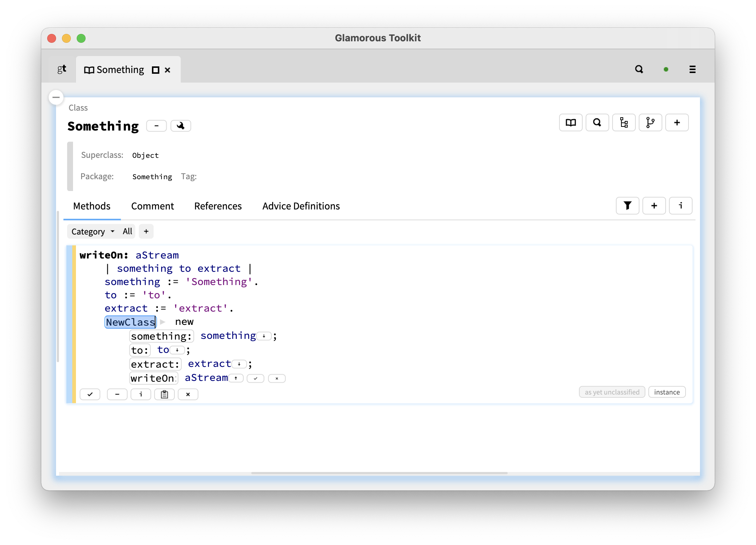Click the 'as yet unclassified' protocol label
Image resolution: width=756 pixels, height=545 pixels.
pos(612,392)
